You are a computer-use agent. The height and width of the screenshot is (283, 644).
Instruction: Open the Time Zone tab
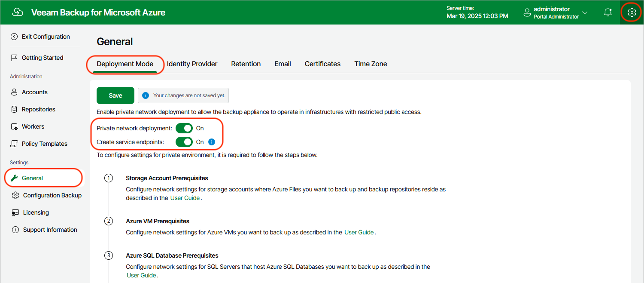(x=371, y=64)
